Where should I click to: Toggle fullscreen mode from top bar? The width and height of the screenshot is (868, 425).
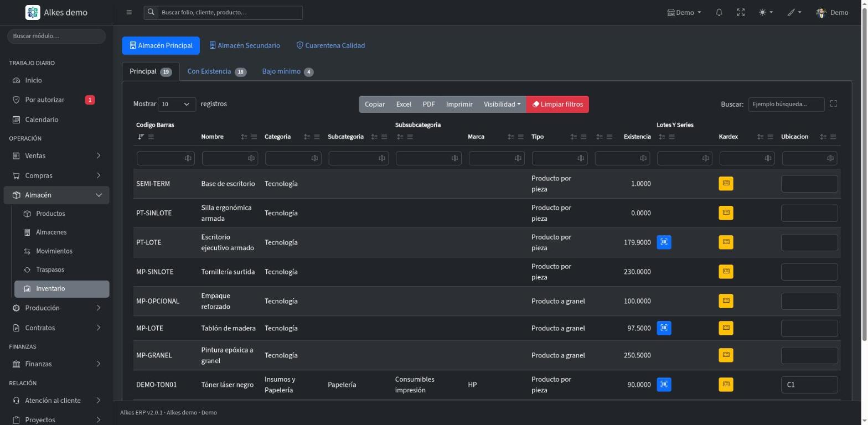(x=741, y=12)
